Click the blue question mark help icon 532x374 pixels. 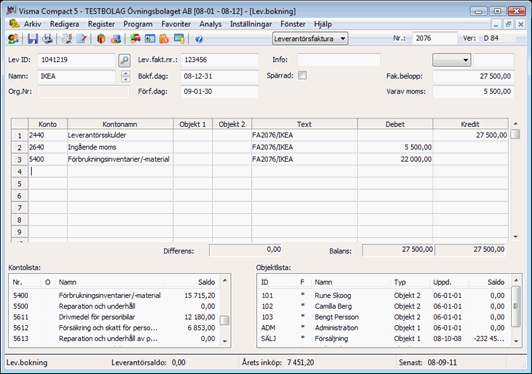tap(199, 39)
